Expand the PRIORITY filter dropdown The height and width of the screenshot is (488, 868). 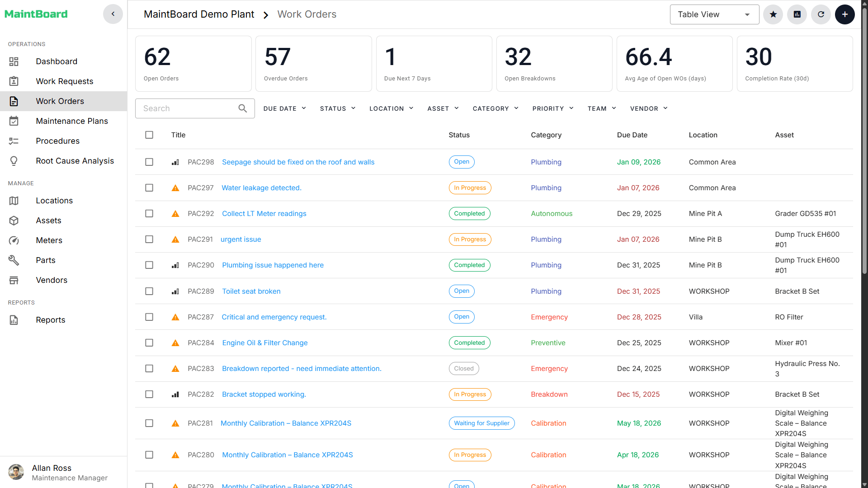553,108
